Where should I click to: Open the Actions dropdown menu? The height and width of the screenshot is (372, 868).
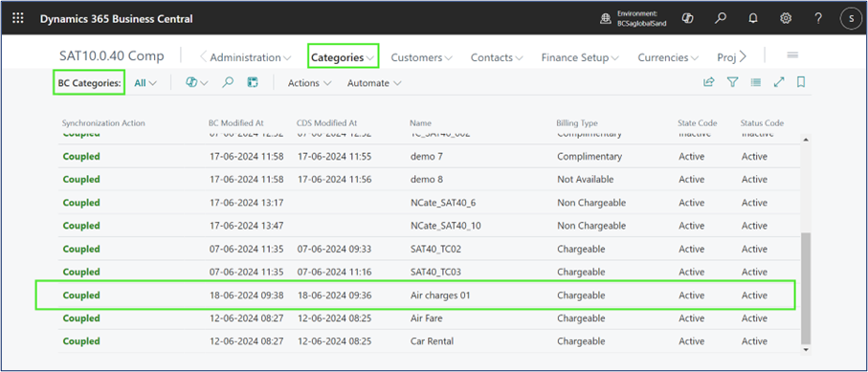click(309, 83)
